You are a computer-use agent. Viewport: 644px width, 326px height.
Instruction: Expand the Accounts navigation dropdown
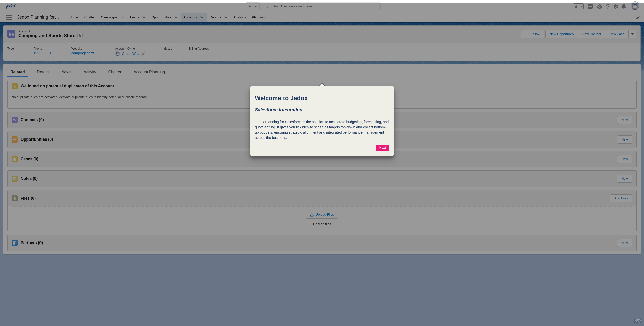(202, 17)
